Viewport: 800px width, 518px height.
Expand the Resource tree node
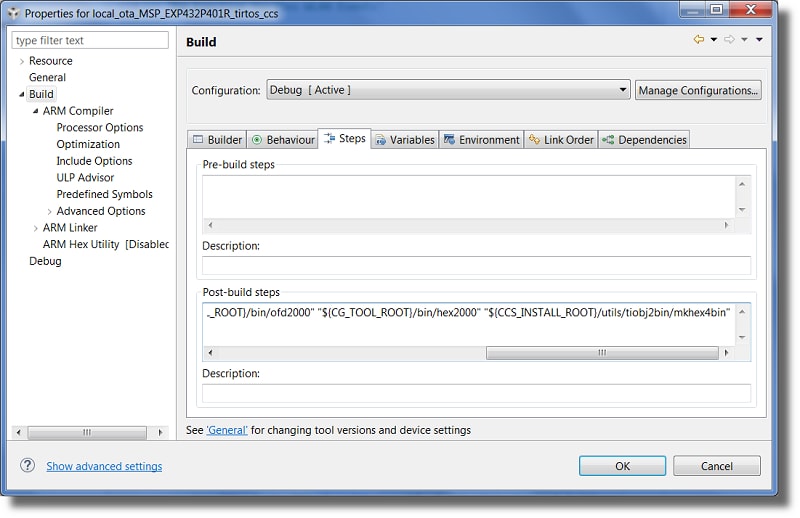[22, 61]
